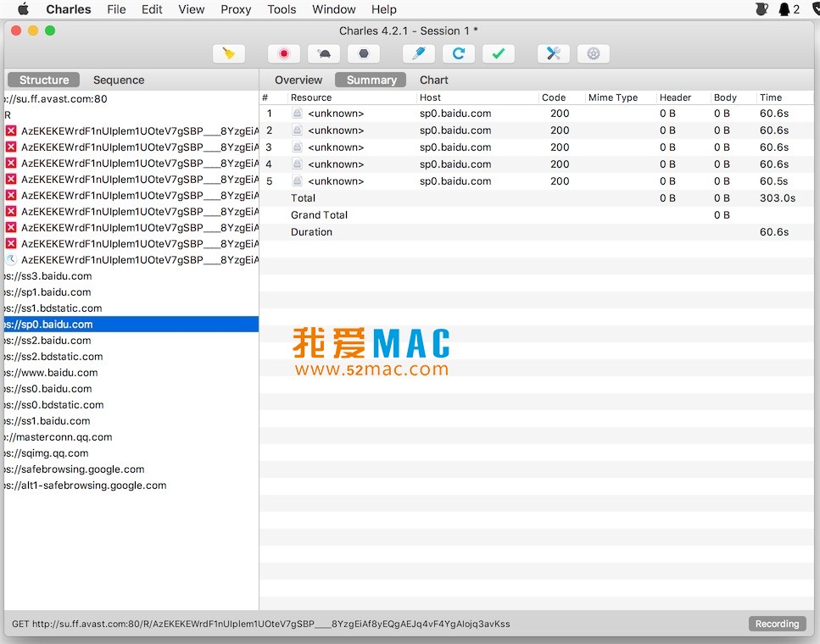This screenshot has width=820, height=644.
Task: Click the Recording status button
Action: (x=777, y=624)
